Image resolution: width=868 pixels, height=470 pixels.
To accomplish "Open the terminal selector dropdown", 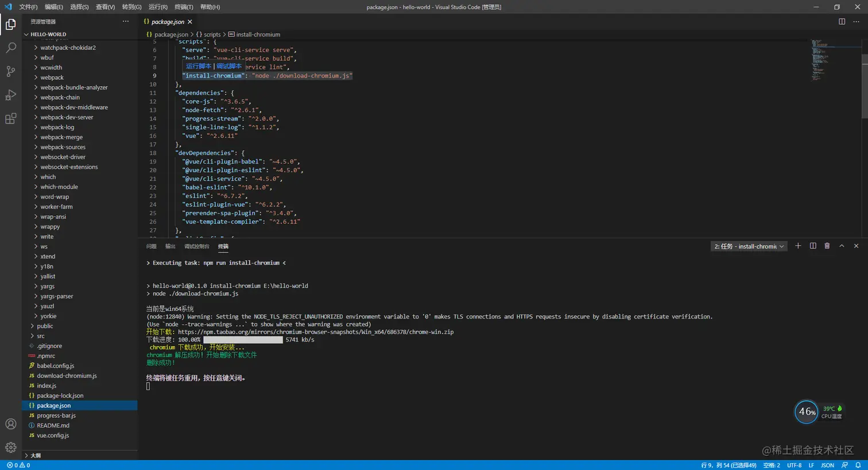I will (749, 246).
